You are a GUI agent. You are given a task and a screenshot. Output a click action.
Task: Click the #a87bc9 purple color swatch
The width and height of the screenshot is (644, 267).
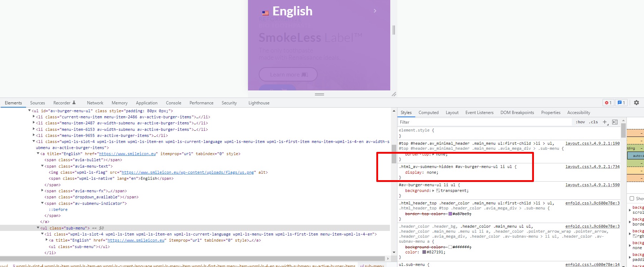450,214
